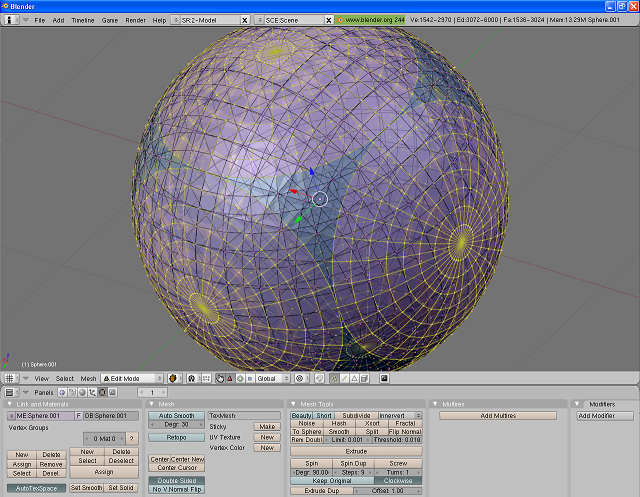Open the Select menu in 3D header
The height and width of the screenshot is (497, 640).
click(65, 379)
